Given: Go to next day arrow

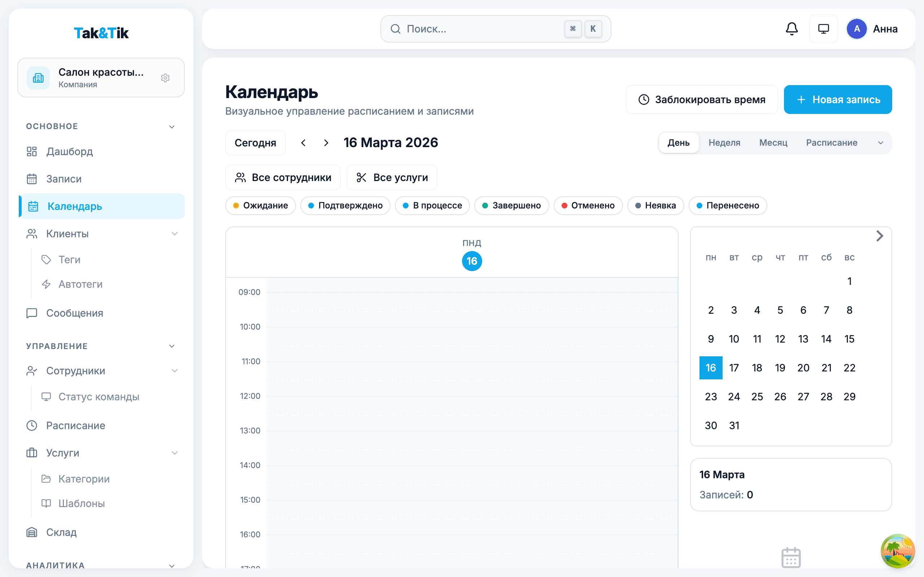Looking at the screenshot, I should coord(326,143).
